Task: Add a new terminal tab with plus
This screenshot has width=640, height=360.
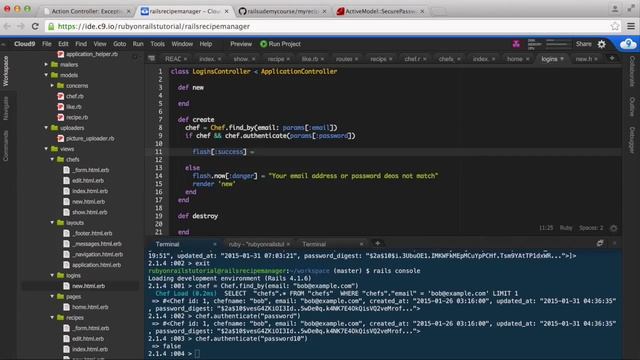Action: point(378,243)
